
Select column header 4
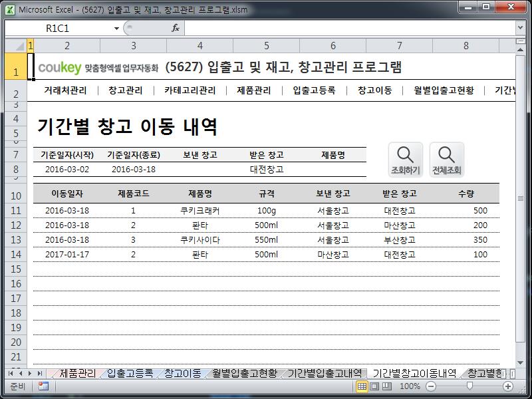(x=200, y=45)
